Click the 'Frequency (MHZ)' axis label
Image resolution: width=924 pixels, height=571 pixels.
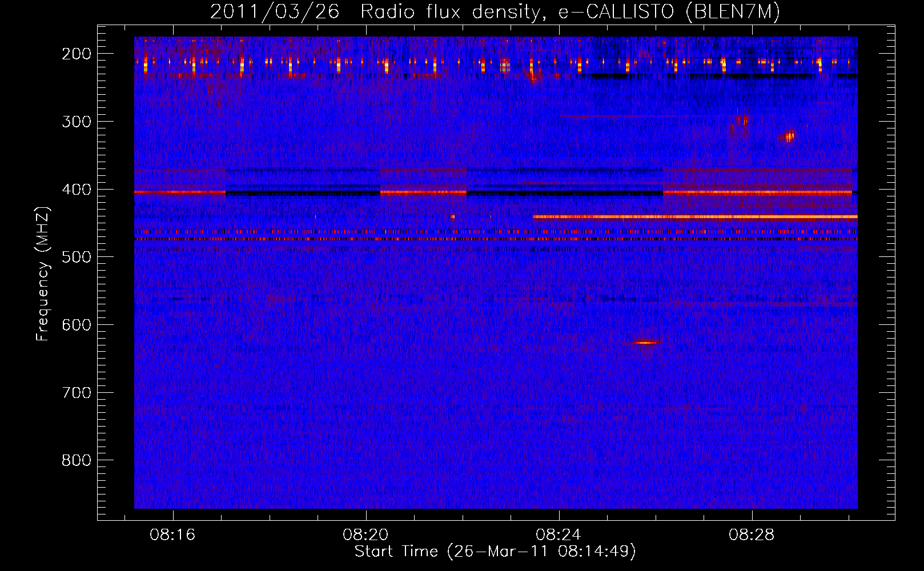pos(43,274)
